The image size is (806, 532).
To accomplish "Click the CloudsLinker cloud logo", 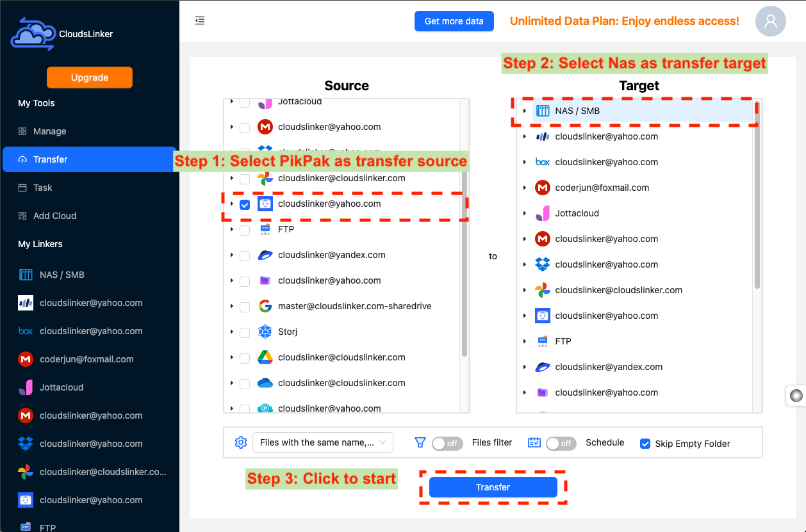I will 33,33.
